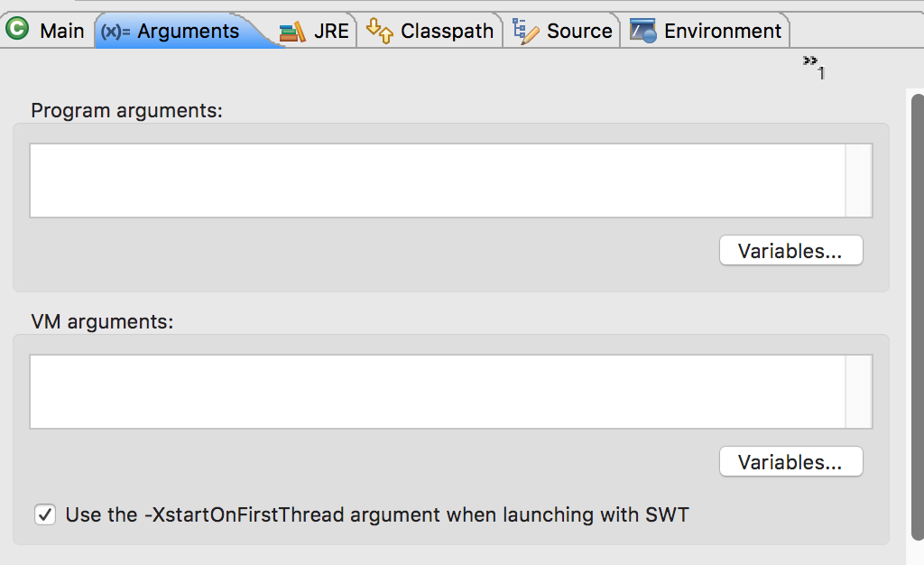The height and width of the screenshot is (565, 924).
Task: Click Variables... under VM arguments
Action: coord(790,462)
